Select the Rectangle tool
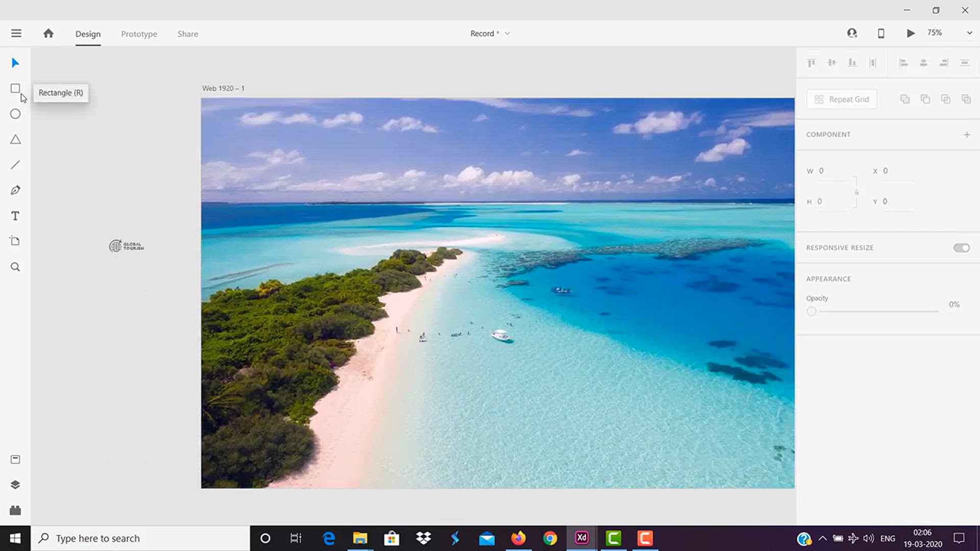 (x=15, y=88)
